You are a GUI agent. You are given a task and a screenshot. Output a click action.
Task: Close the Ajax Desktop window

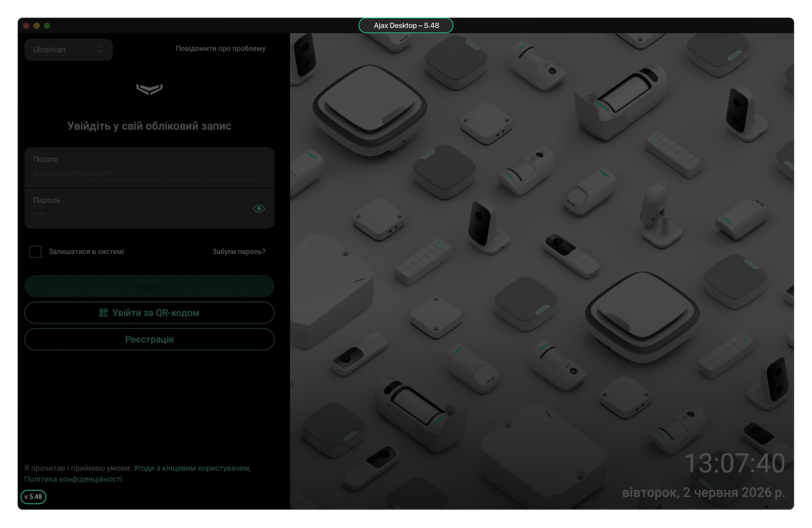pos(26,26)
